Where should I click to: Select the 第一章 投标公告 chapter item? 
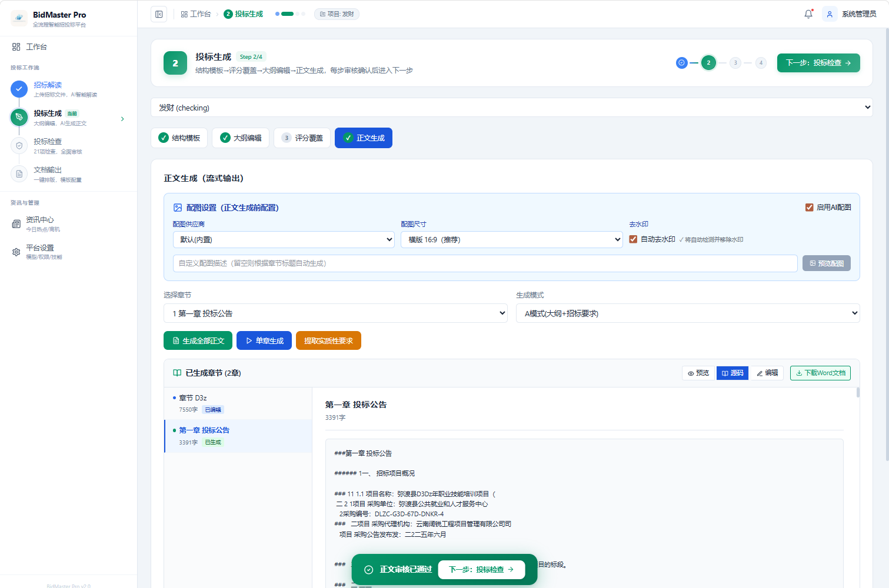point(238,436)
